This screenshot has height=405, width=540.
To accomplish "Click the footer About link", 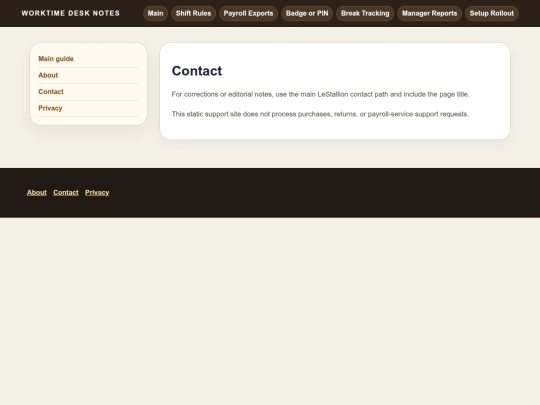I will (37, 193).
